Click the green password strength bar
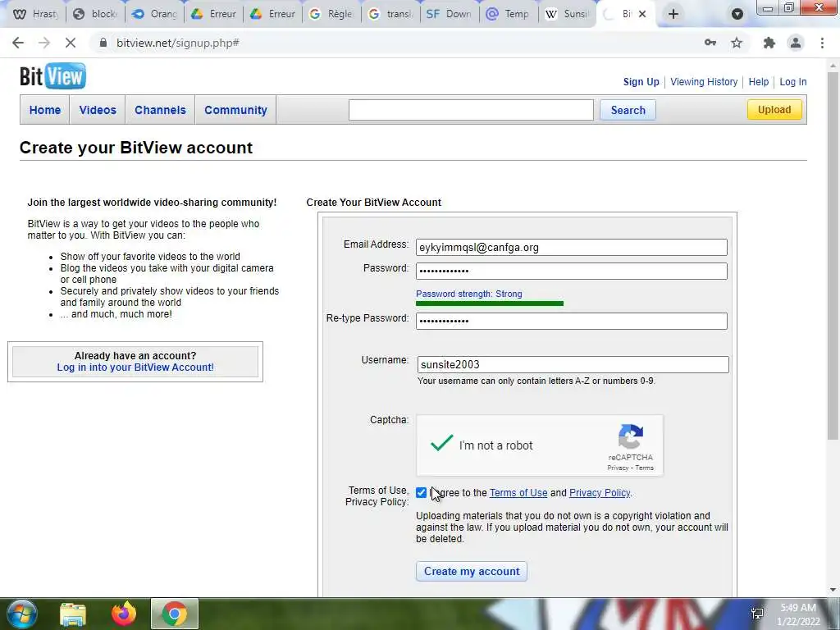The width and height of the screenshot is (840, 630). click(490, 304)
